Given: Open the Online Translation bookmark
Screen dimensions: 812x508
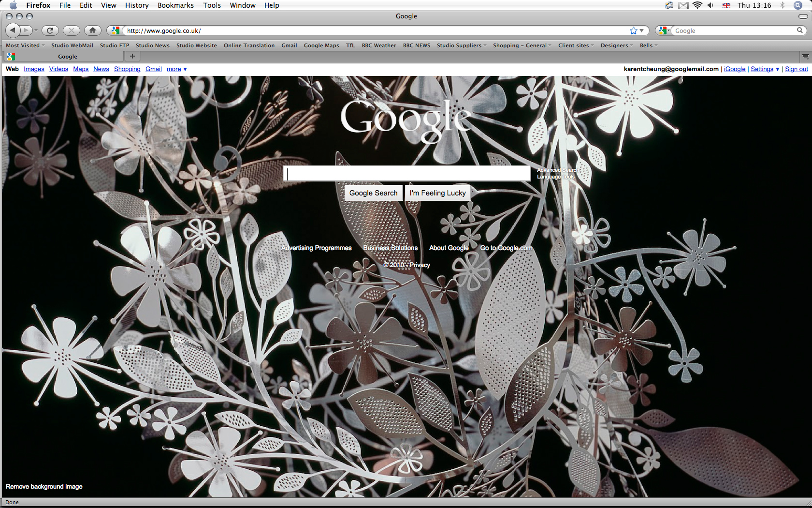Looking at the screenshot, I should pos(249,45).
